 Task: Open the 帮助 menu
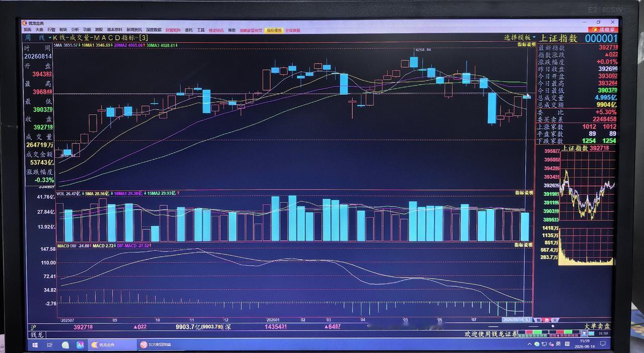pyautogui.click(x=231, y=30)
